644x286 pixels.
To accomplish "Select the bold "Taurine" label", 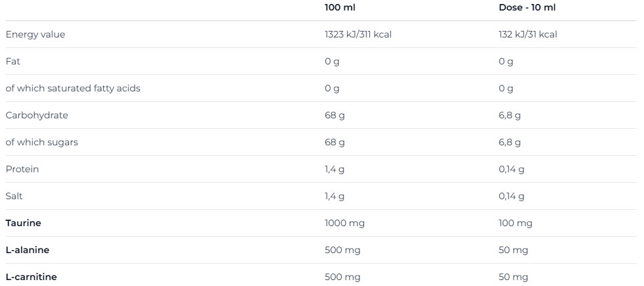I will coord(23,224).
